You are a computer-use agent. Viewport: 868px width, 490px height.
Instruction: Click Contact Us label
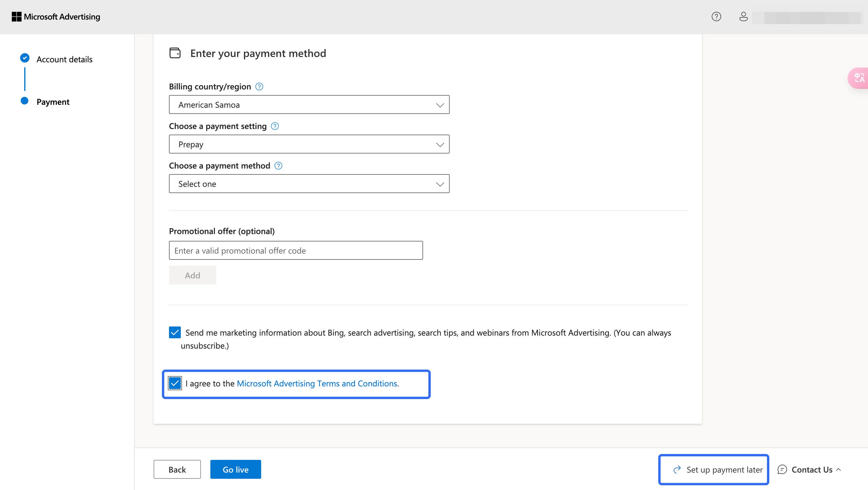[812, 469]
